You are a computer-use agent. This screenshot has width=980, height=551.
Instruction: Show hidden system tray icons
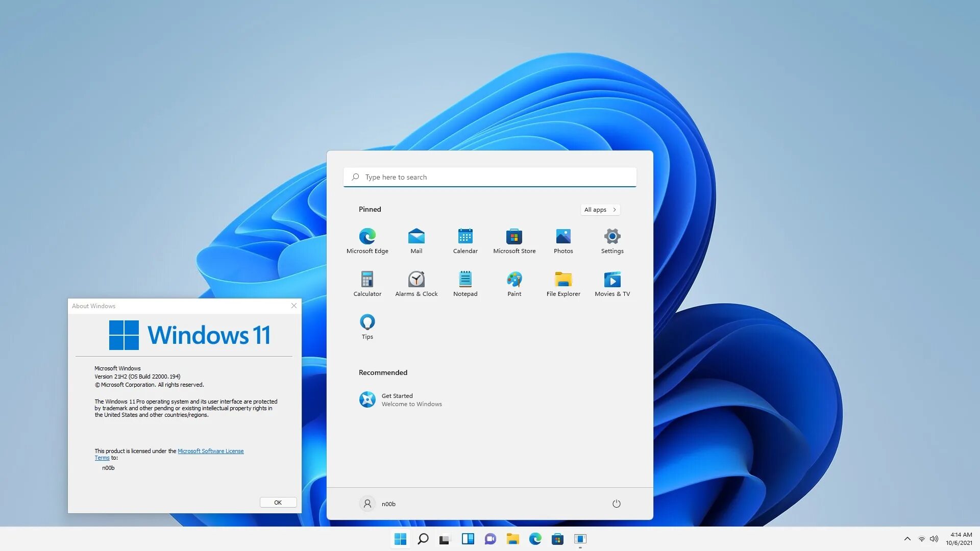point(907,539)
